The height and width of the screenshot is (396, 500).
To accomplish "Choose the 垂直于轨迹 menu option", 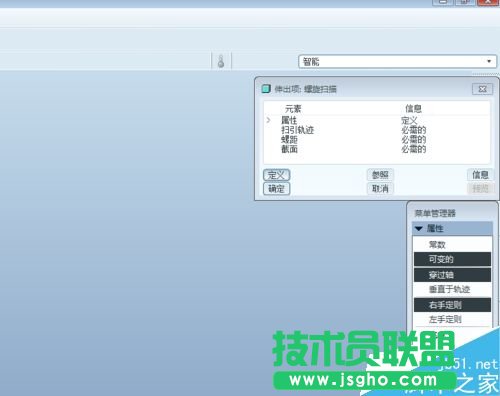I will coord(452,289).
